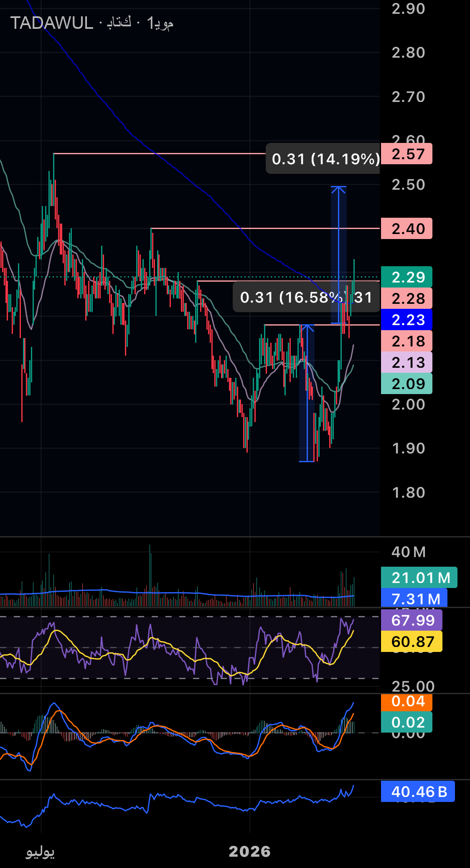Click the 7.31 M volume average label
Image resolution: width=470 pixels, height=868 pixels.
(414, 598)
